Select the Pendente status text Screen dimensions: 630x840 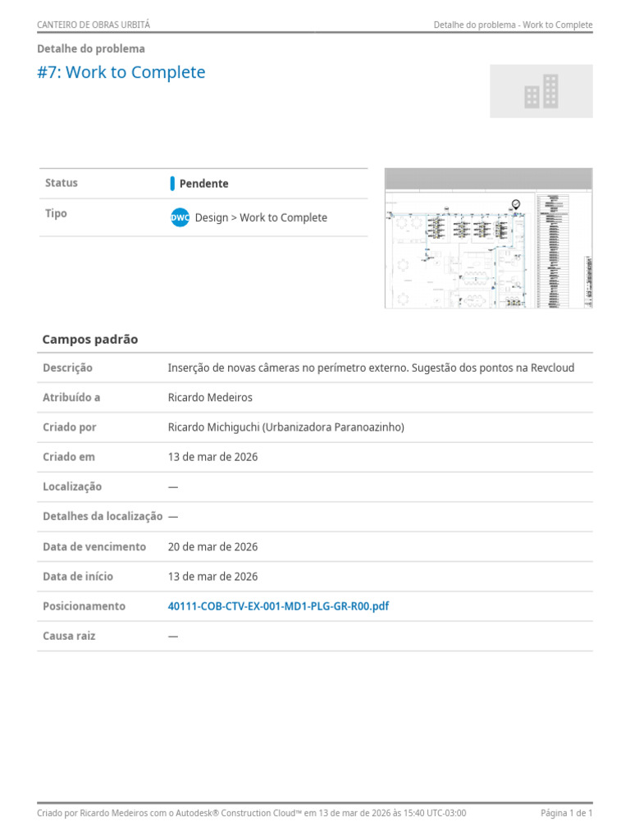pyautogui.click(x=203, y=184)
